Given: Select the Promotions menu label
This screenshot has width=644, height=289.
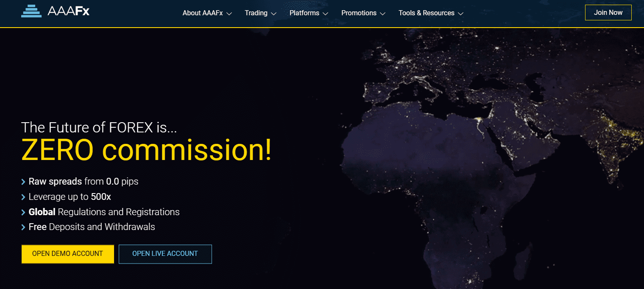Looking at the screenshot, I should [x=358, y=13].
